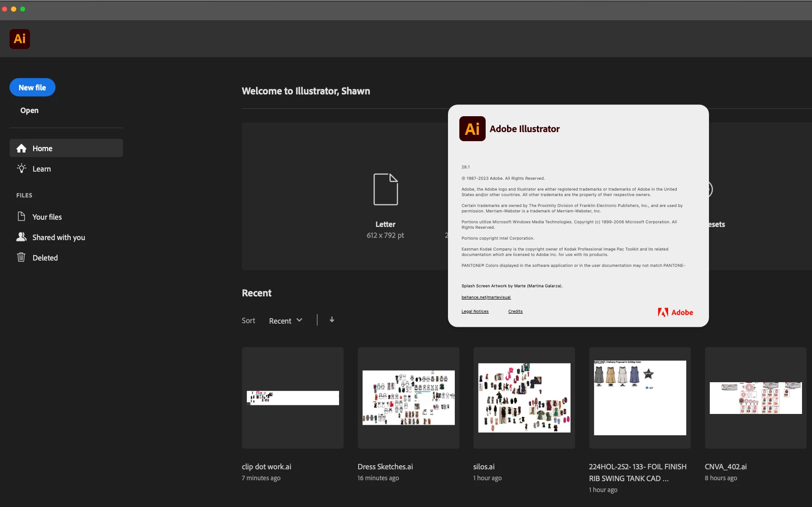Click Open in the sidebar
The width and height of the screenshot is (812, 507).
(30, 110)
